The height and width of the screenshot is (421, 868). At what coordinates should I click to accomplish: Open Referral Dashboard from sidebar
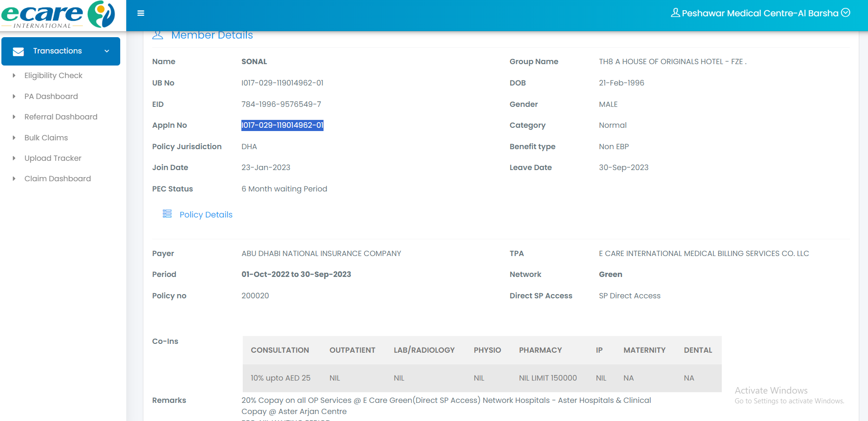point(61,117)
